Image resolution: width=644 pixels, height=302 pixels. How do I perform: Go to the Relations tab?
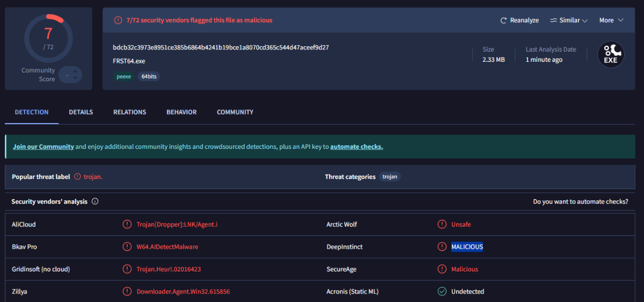(x=129, y=112)
